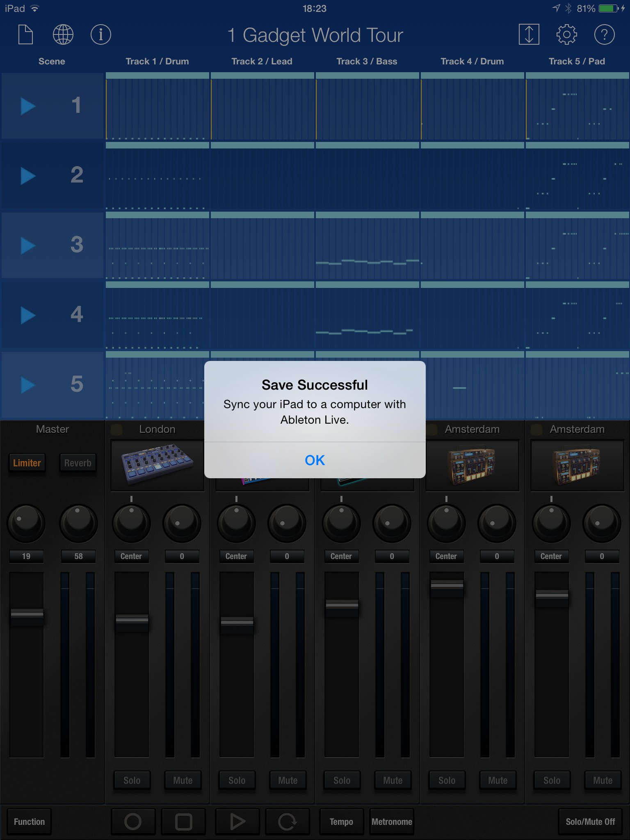Play scene 5
Viewport: 630px width, 840px height.
28,385
